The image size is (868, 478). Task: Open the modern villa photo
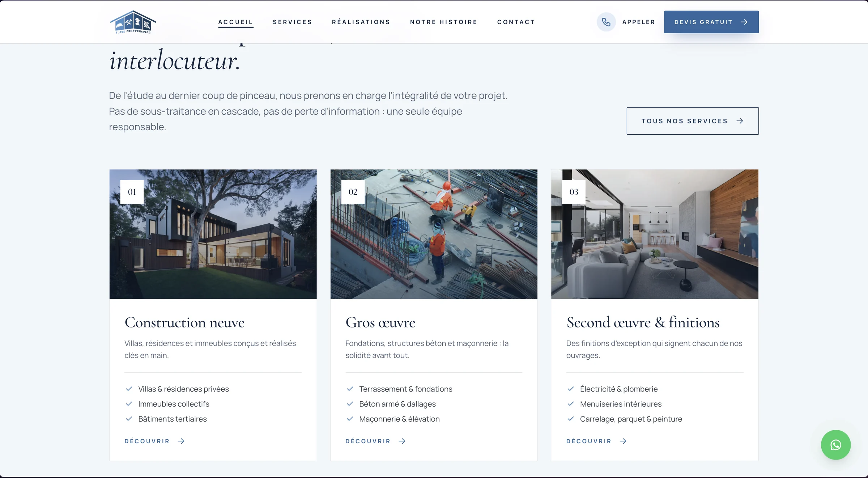[213, 234]
